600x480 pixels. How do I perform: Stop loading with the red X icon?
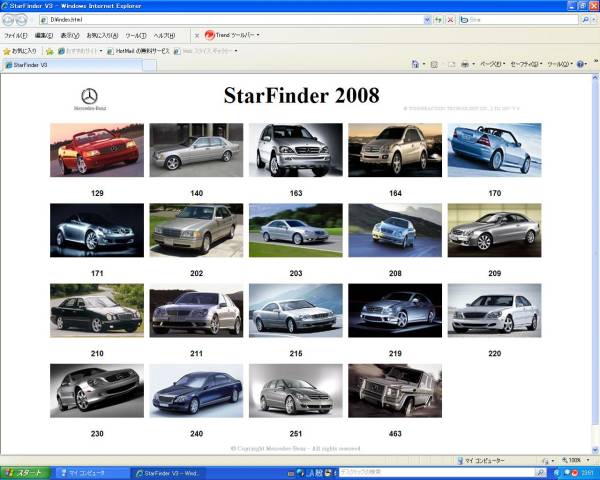click(451, 20)
